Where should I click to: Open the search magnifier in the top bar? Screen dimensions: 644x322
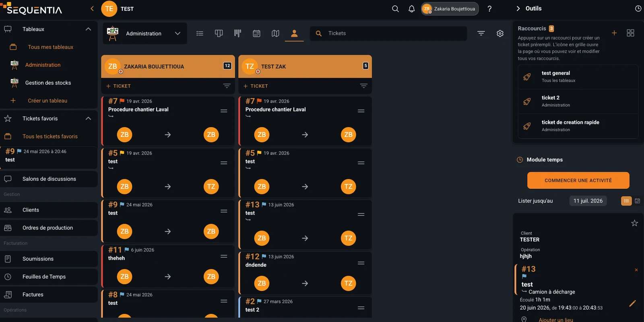[x=396, y=9]
